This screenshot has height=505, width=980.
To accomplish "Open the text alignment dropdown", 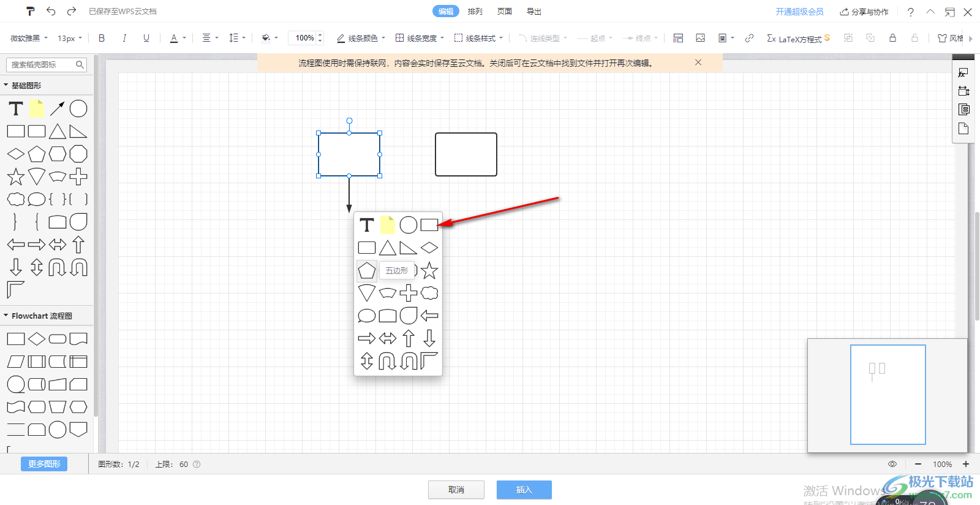I will pyautogui.click(x=210, y=38).
